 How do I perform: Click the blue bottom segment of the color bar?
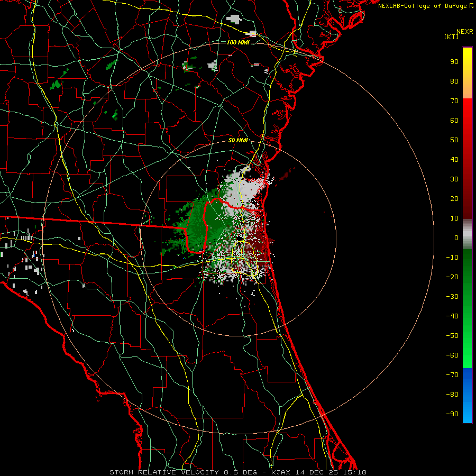[x=467, y=396]
